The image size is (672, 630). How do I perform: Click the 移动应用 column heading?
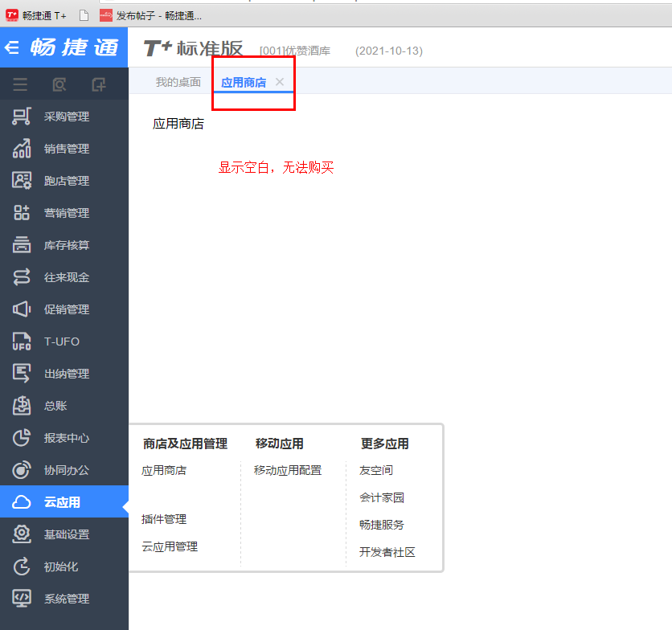click(280, 444)
